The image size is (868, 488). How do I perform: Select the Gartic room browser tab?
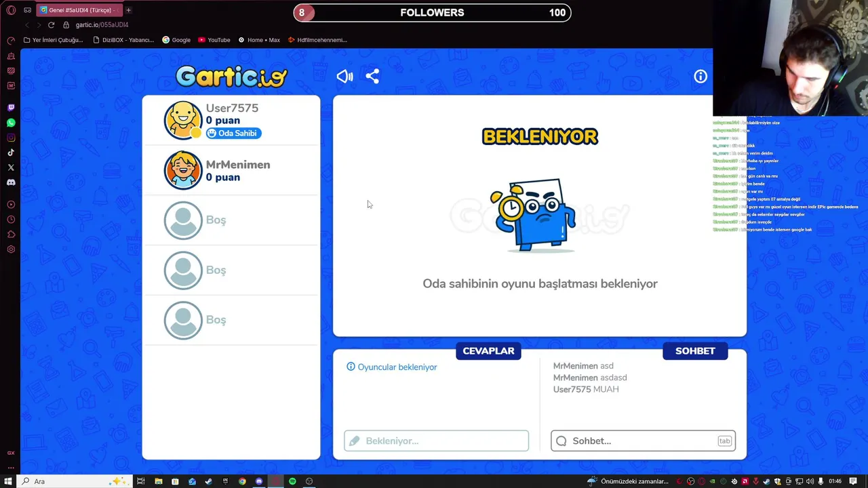79,10
